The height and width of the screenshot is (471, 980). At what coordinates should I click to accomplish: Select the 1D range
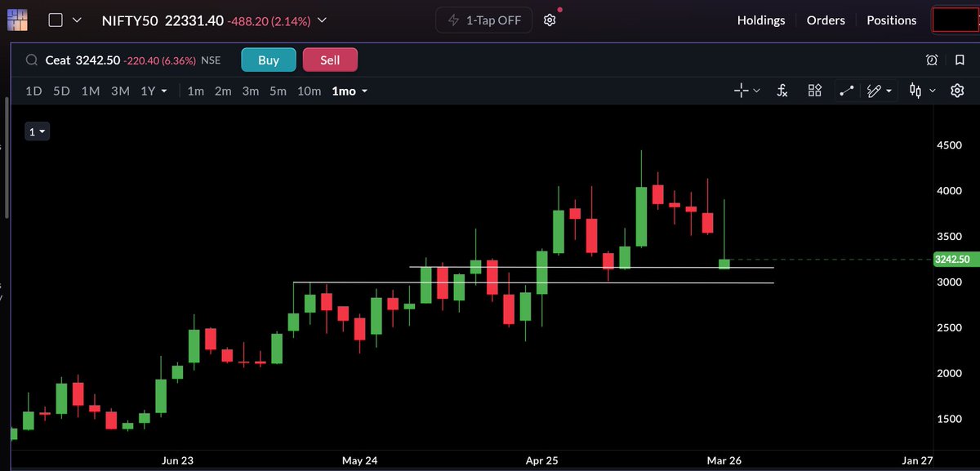tap(33, 91)
